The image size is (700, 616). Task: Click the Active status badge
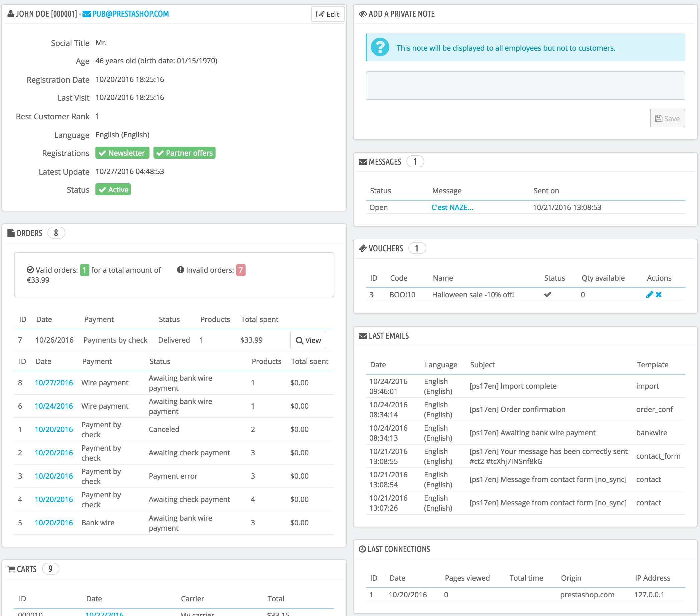tap(113, 190)
